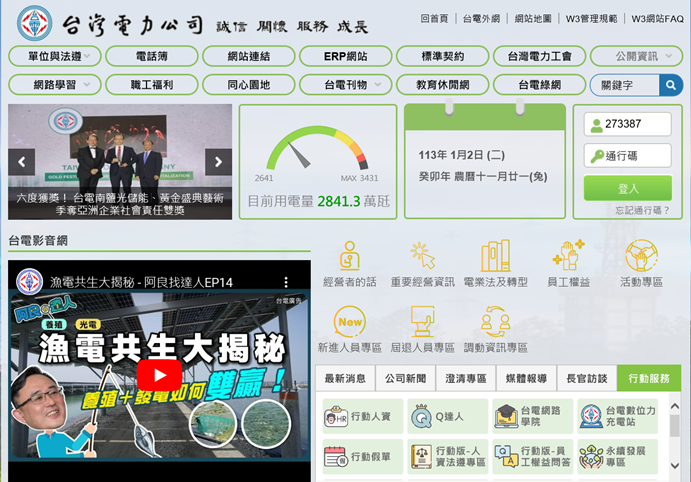Go to 回首頁 link
This screenshot has width=691, height=482.
point(434,19)
